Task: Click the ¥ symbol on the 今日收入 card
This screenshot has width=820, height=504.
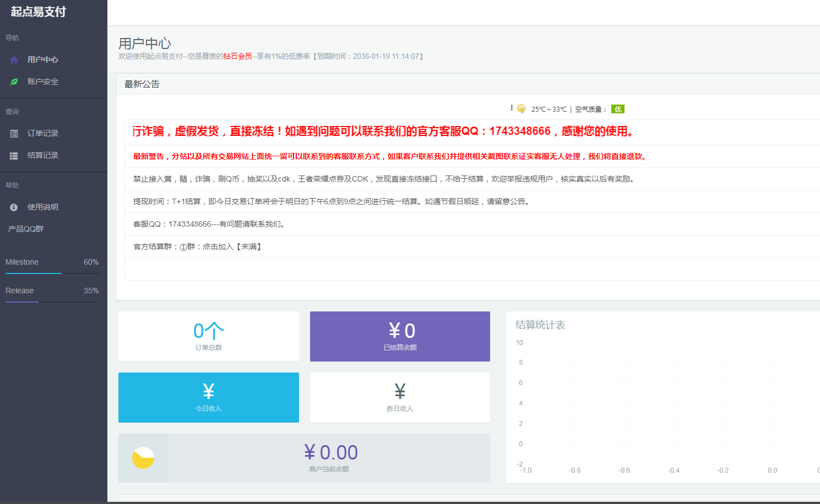Action: coord(208,391)
